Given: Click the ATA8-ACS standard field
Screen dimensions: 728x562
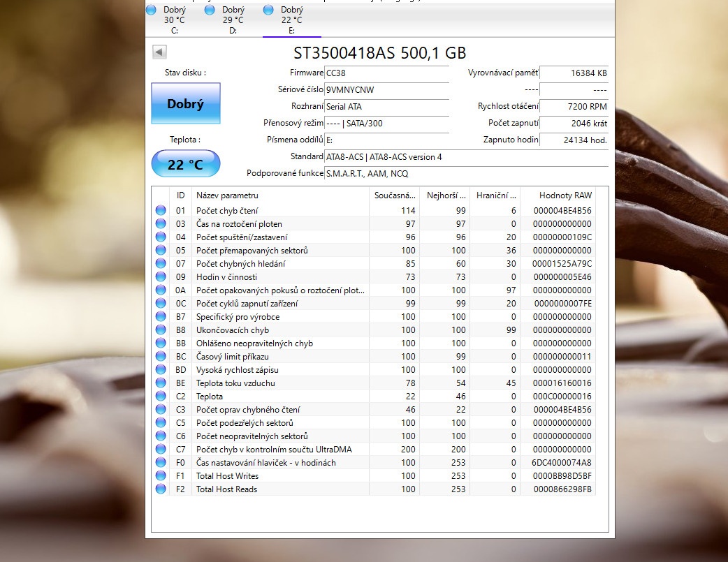Looking at the screenshot, I should 466,157.
